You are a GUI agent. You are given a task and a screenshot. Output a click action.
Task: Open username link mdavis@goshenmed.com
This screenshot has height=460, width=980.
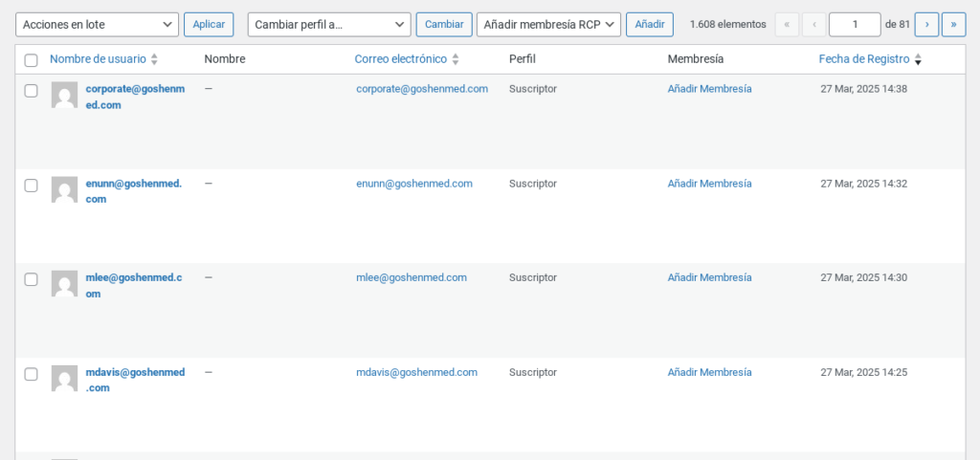coord(135,380)
